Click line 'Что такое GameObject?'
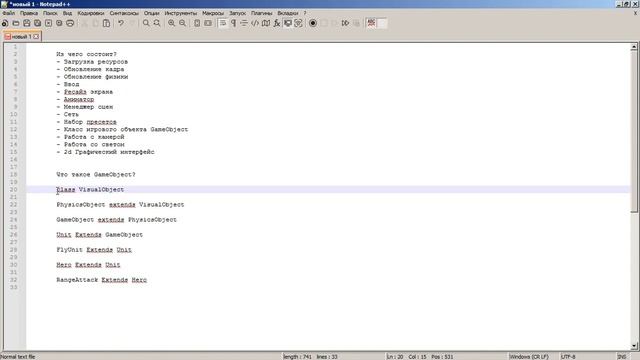The height and width of the screenshot is (360, 640). point(96,174)
